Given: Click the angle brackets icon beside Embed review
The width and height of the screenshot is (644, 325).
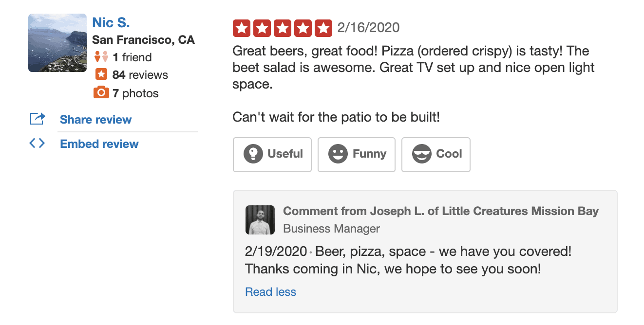Looking at the screenshot, I should point(37,143).
